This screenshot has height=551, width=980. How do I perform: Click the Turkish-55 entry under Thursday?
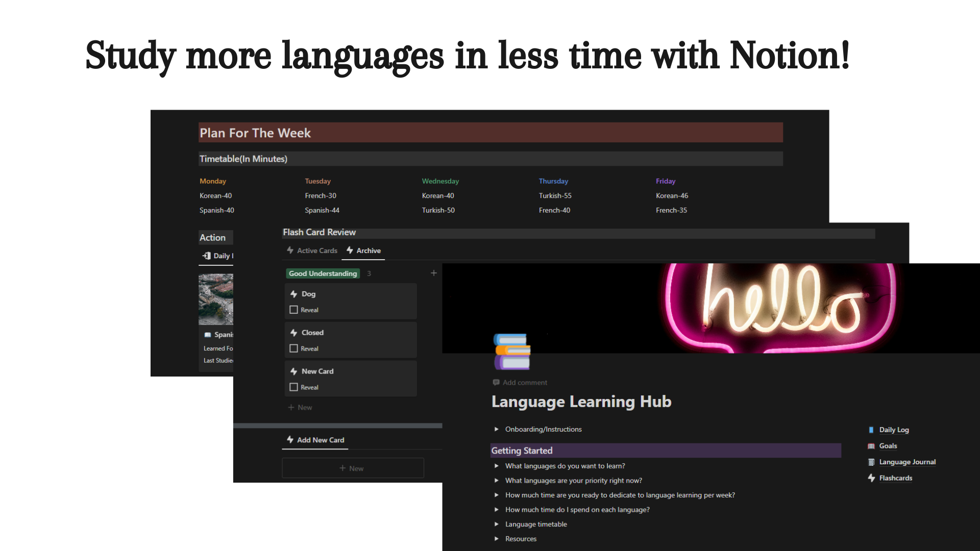pos(555,195)
